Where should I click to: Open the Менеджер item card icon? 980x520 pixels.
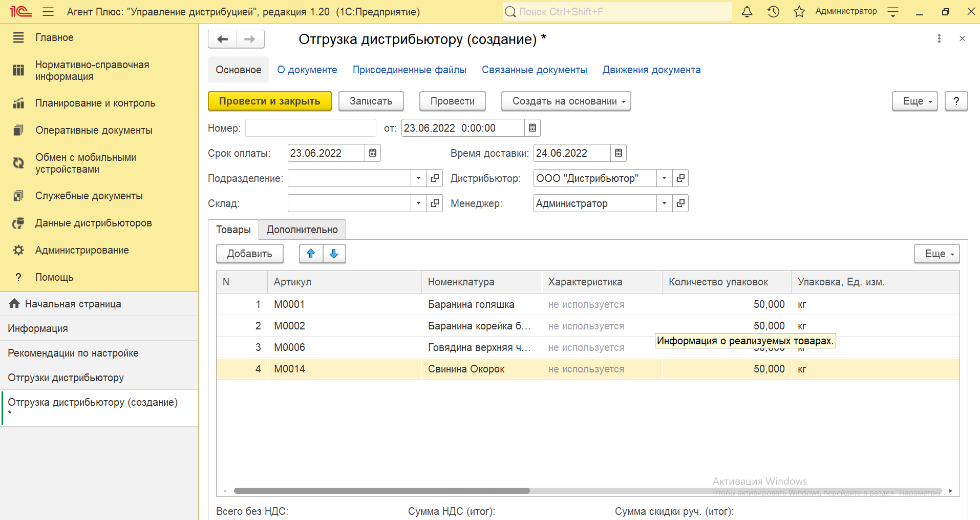[x=680, y=203]
